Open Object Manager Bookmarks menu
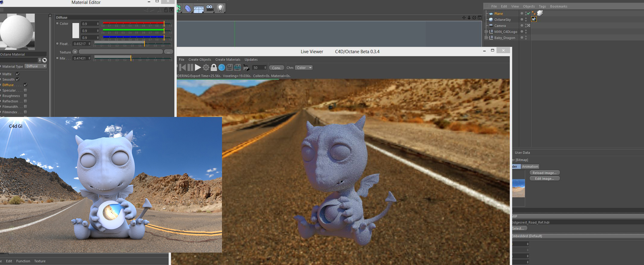Image resolution: width=644 pixels, height=265 pixels. 559,6
